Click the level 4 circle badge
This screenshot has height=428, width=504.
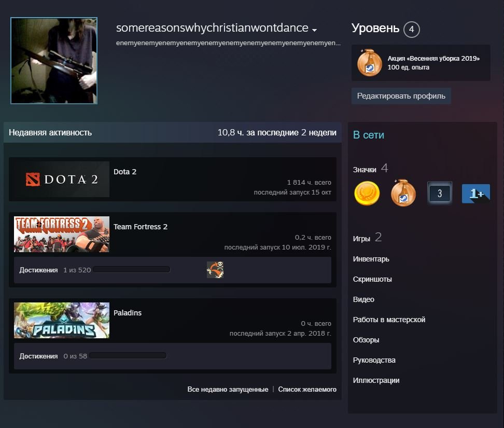411,29
